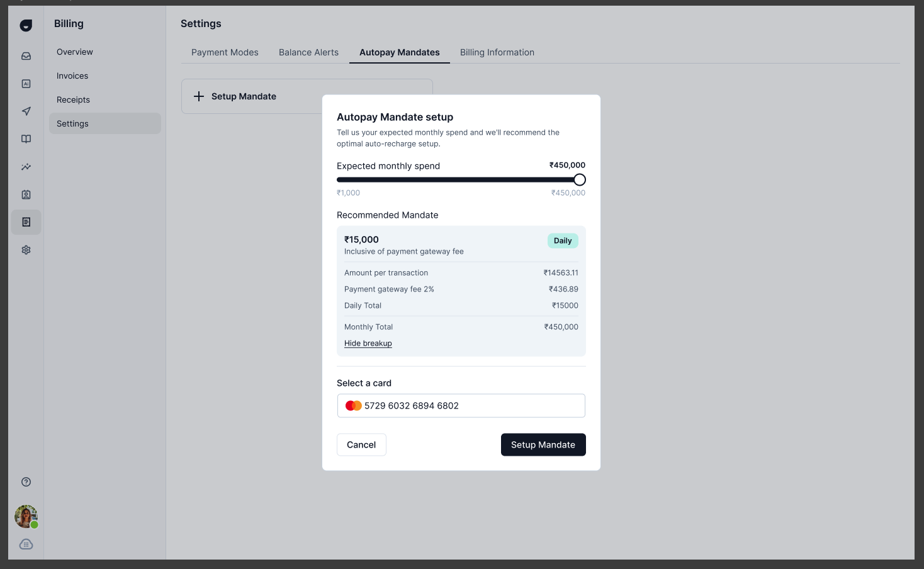Open the gear icon in the sidebar
Viewport: 924px width, 569px height.
(26, 250)
